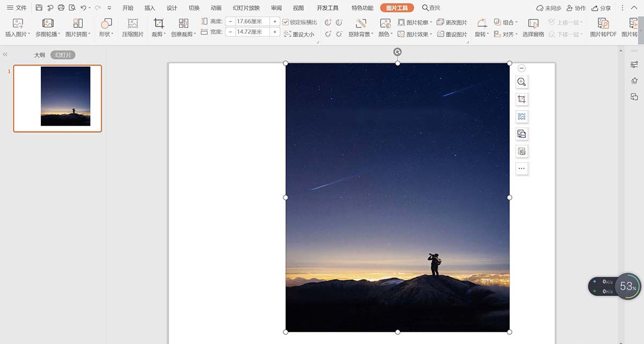Click the 旋转 rotate icon

pos(481,23)
